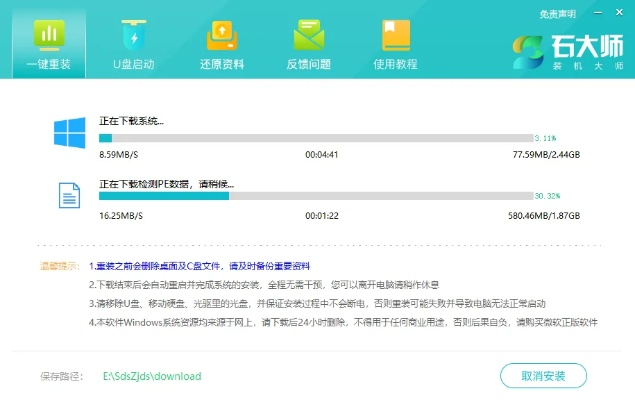Screen dimensions: 635x400
Task: Click the 580.46MB/1.87GB size text
Action: 544,216
